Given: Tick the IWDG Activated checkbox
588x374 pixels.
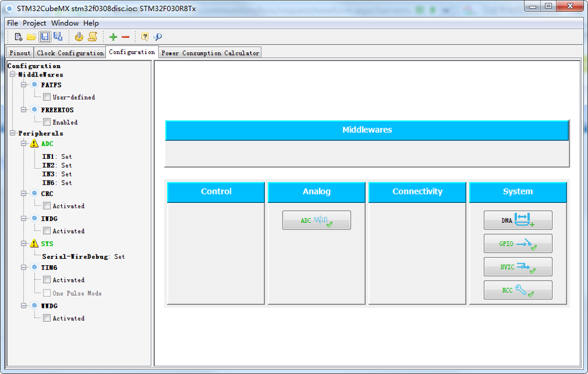Looking at the screenshot, I should coord(47,231).
